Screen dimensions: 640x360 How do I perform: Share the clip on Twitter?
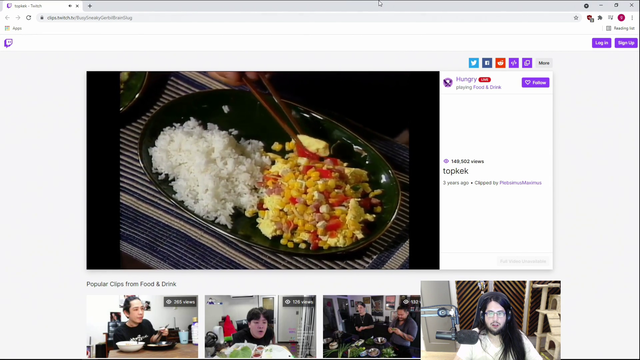point(473,63)
